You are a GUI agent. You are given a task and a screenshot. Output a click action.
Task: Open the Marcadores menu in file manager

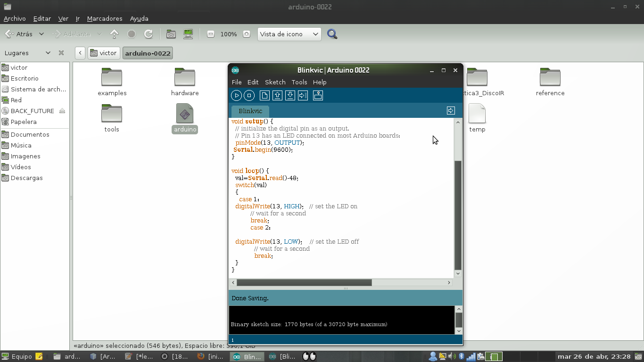click(x=104, y=18)
